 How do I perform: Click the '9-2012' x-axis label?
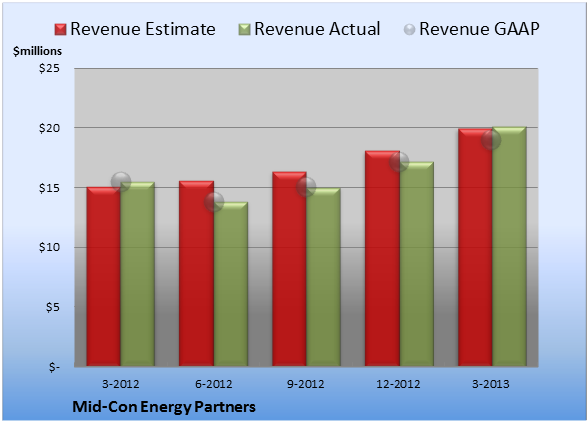[306, 384]
